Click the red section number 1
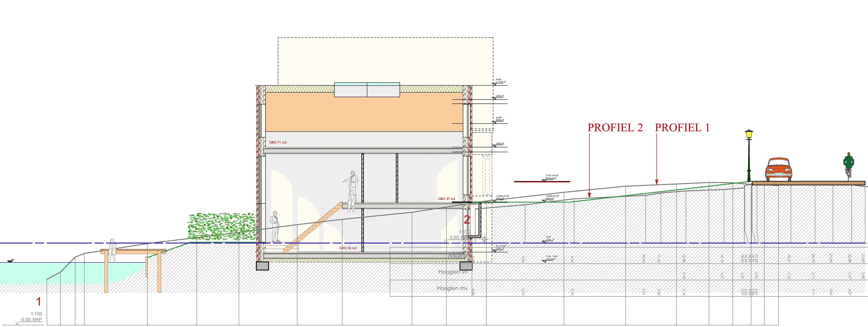The height and width of the screenshot is (327, 868). click(x=39, y=301)
